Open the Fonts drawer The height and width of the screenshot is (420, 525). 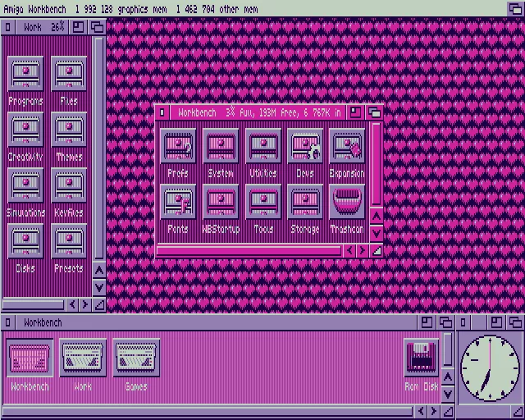click(x=178, y=203)
